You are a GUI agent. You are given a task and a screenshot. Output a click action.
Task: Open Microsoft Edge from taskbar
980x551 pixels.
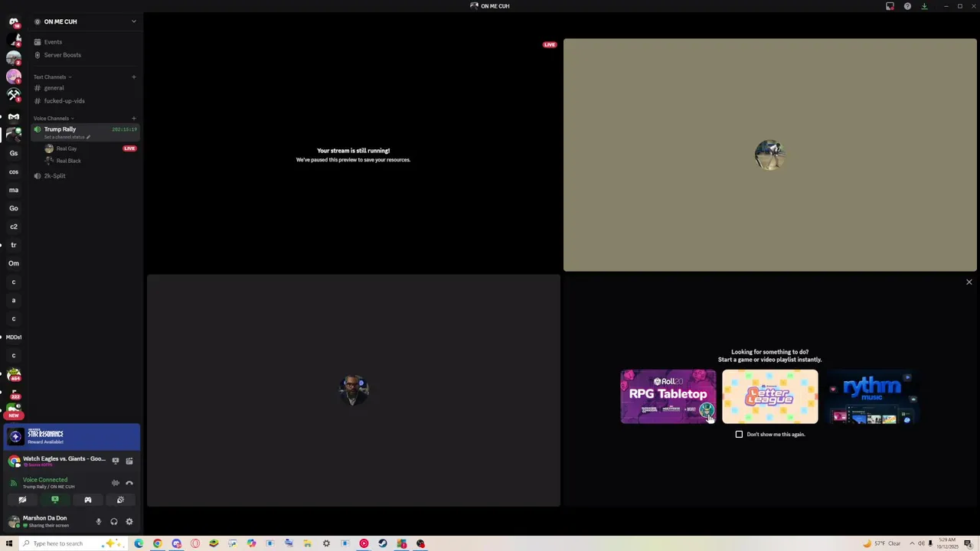[x=139, y=543]
